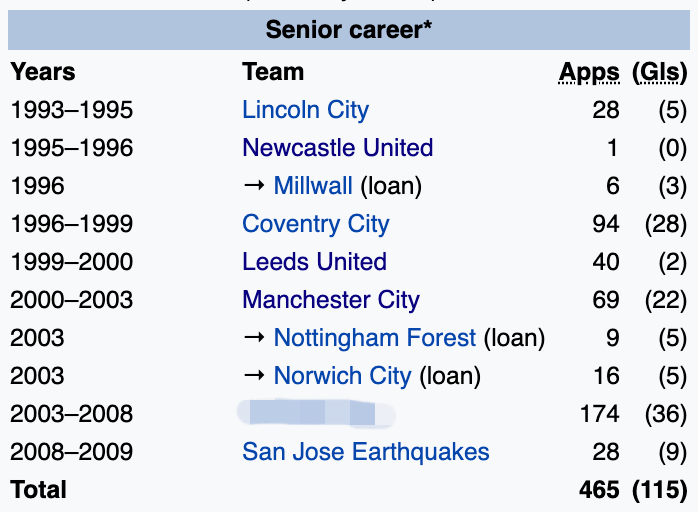Click the Total row label
This screenshot has width=698, height=512.
coord(38,490)
